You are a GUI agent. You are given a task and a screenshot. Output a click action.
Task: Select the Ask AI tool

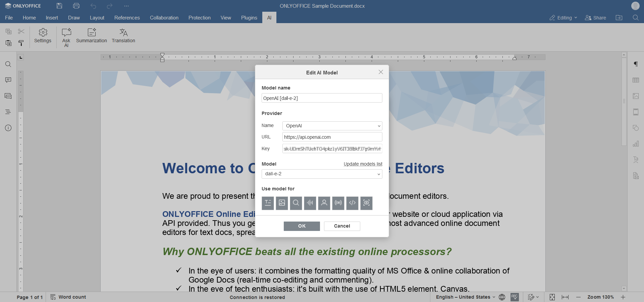(66, 36)
